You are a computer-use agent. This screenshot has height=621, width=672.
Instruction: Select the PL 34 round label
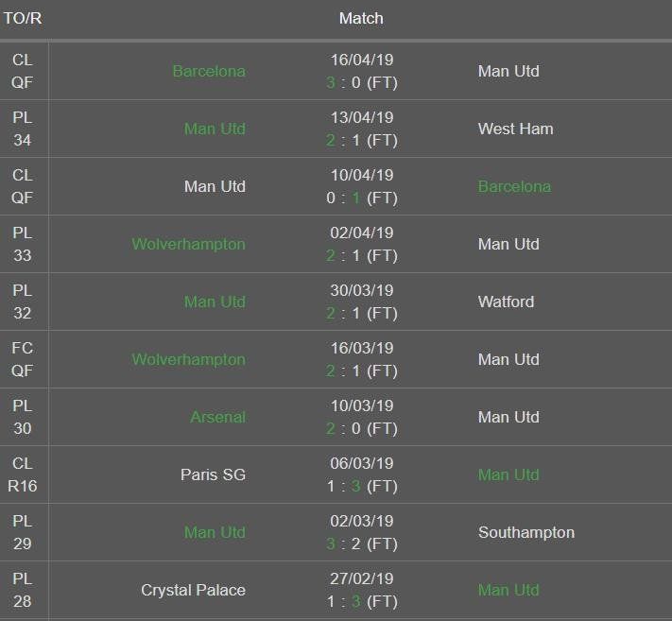click(23, 129)
